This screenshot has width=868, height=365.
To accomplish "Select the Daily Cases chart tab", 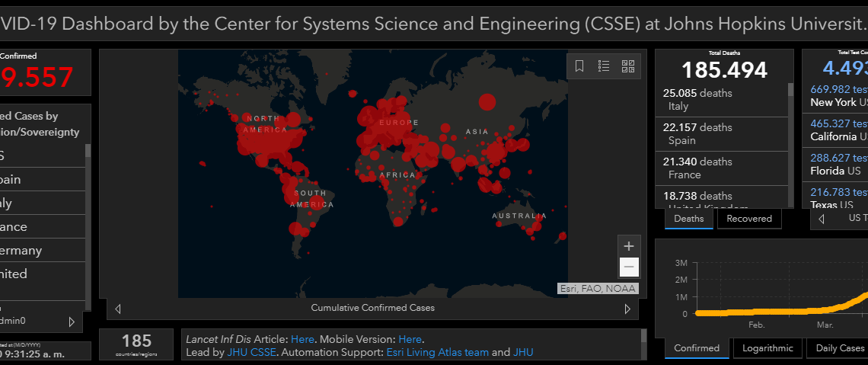I will point(838,348).
